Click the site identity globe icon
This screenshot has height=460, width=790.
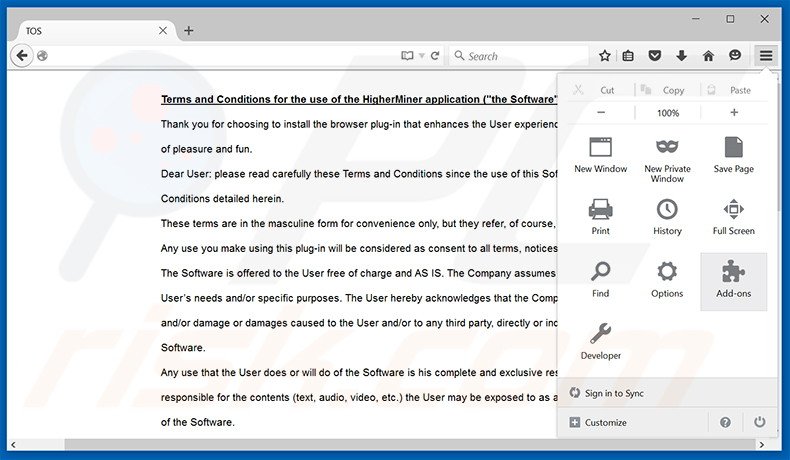42,56
